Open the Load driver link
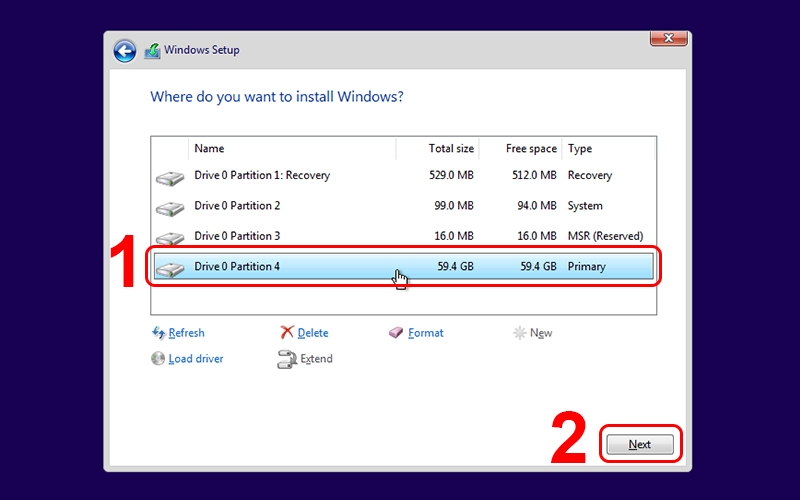This screenshot has height=500, width=800. click(x=196, y=359)
